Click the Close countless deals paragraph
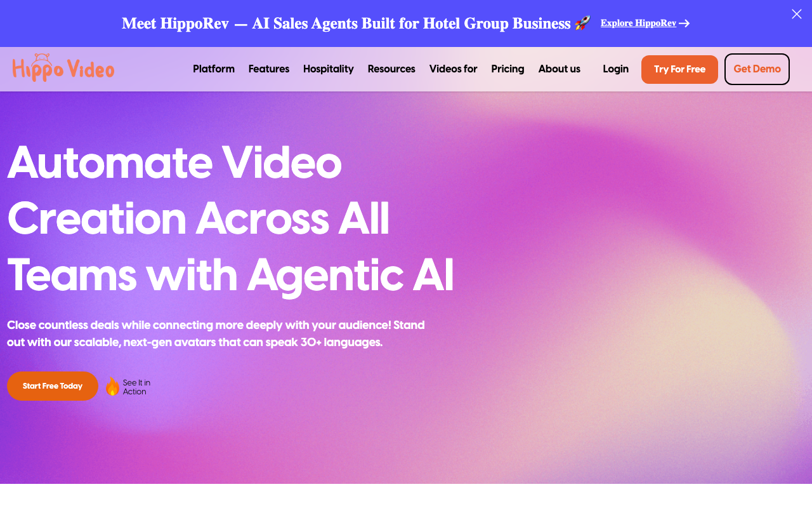This screenshot has width=812, height=508. [x=216, y=334]
